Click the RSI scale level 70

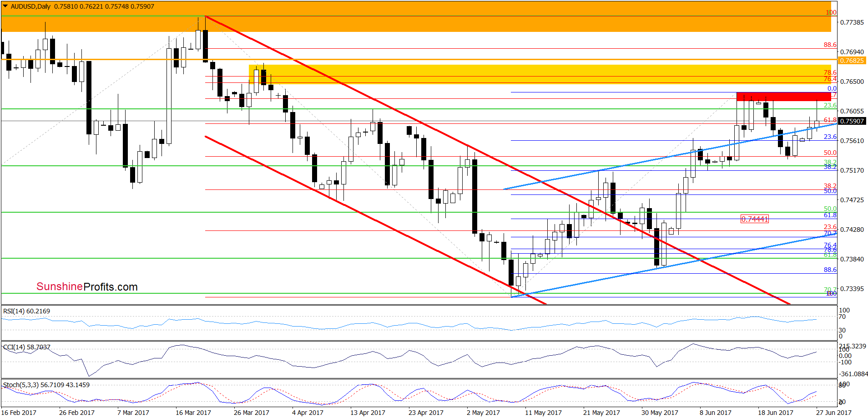coord(843,317)
